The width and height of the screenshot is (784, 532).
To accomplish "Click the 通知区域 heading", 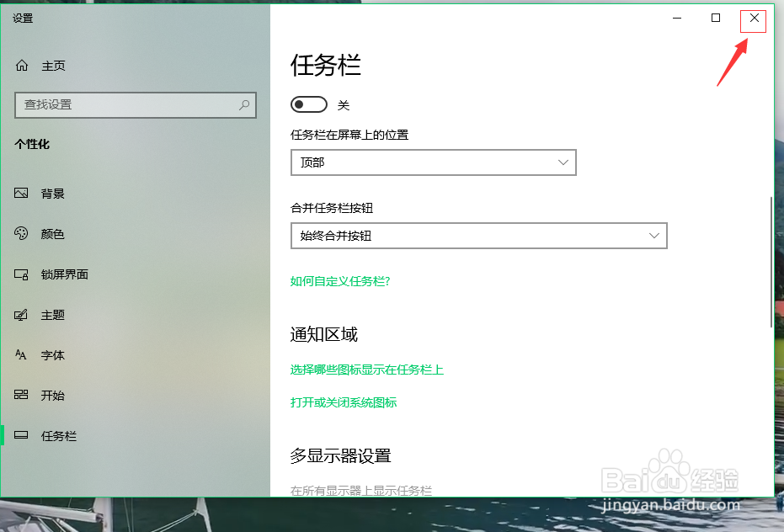I will pos(324,334).
